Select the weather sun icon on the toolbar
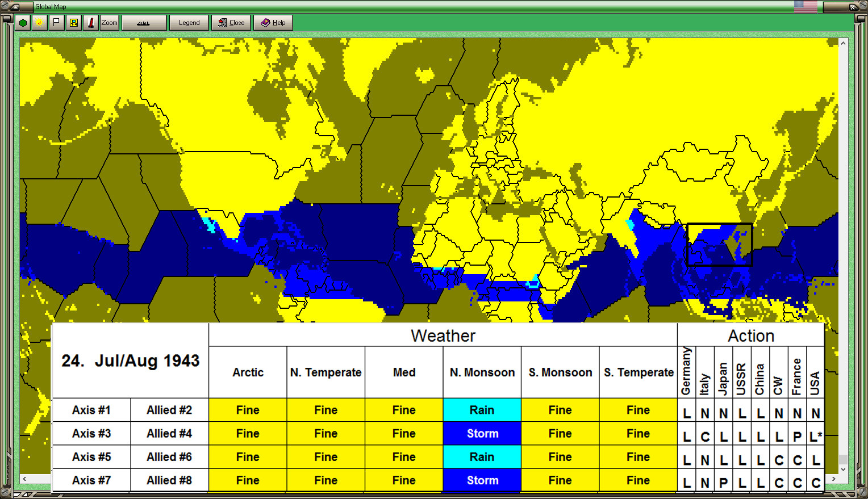Image resolution: width=868 pixels, height=499 pixels. tap(39, 23)
